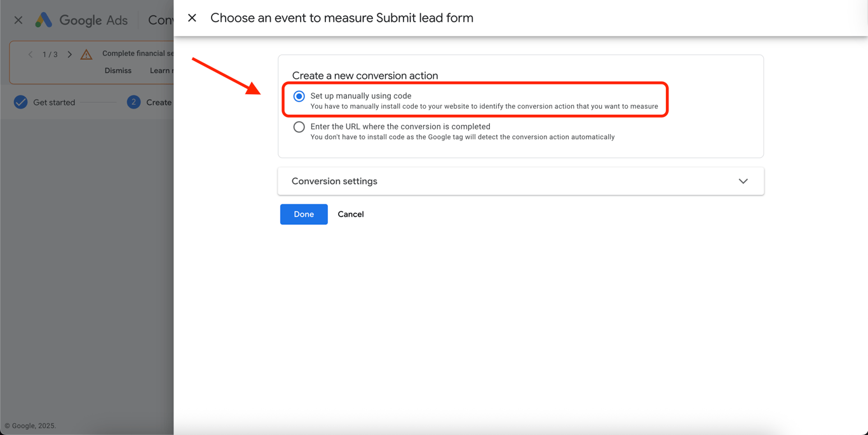Go to previous notification with left arrow
This screenshot has height=435, width=868.
31,55
